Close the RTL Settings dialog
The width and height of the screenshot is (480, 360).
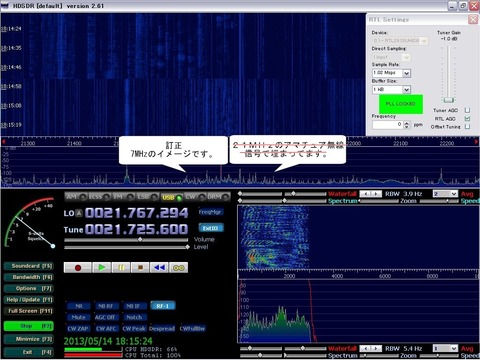473,20
